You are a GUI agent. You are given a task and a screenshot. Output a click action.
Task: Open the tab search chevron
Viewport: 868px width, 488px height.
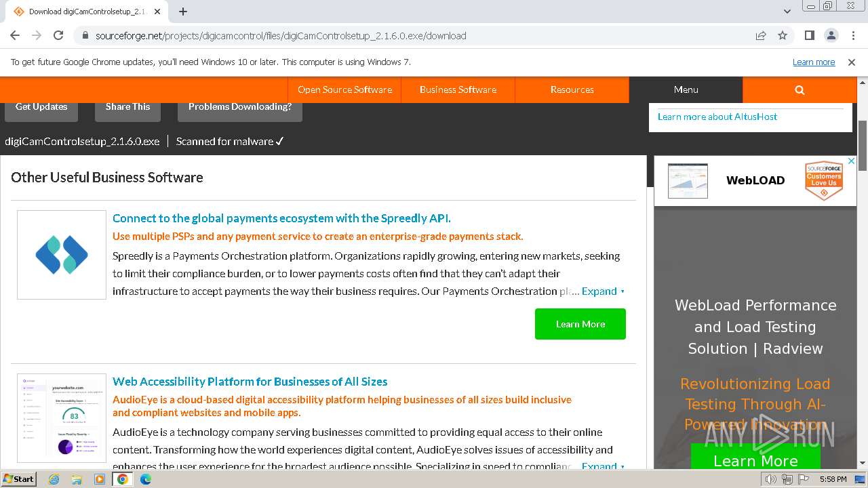[787, 12]
